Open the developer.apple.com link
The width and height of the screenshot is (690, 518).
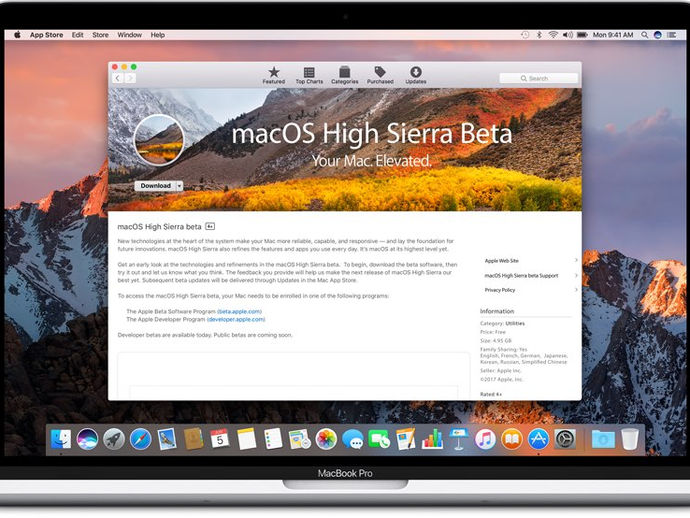pos(236,319)
